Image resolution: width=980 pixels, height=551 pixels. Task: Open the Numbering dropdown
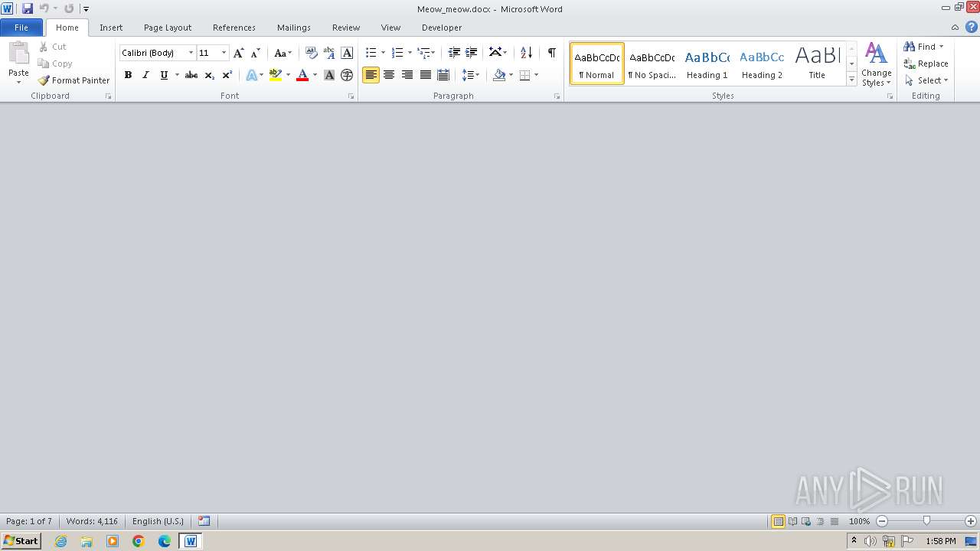point(410,53)
